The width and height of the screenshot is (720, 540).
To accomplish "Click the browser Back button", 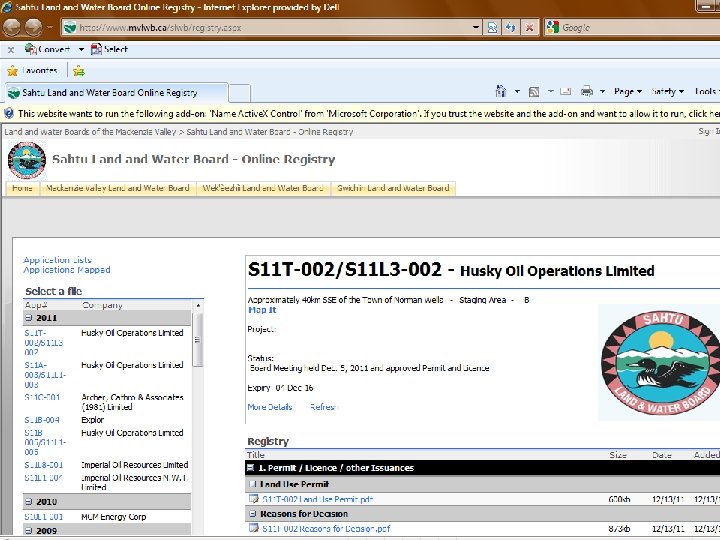I will click(12, 28).
